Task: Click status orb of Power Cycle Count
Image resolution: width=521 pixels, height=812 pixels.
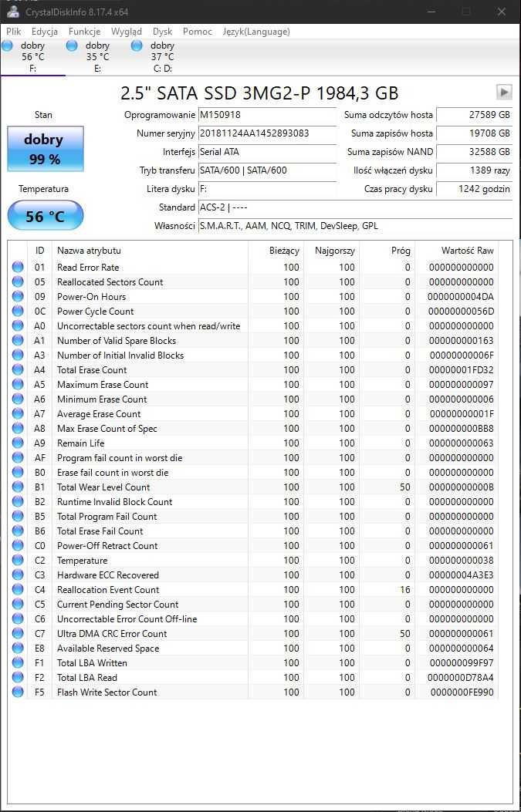Action: (x=18, y=312)
